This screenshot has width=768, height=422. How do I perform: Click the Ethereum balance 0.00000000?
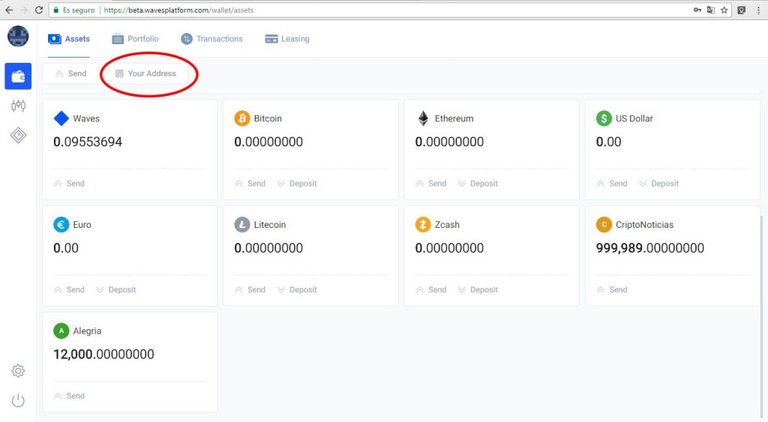pyautogui.click(x=449, y=142)
